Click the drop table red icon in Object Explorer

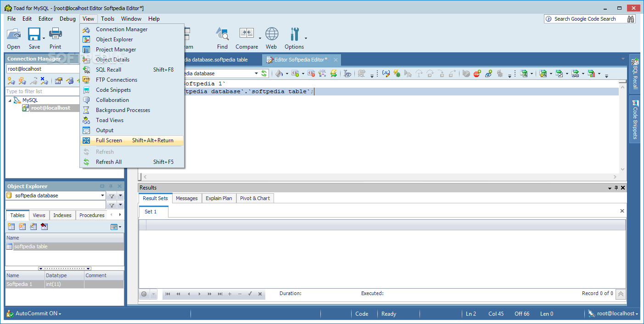coord(44,227)
